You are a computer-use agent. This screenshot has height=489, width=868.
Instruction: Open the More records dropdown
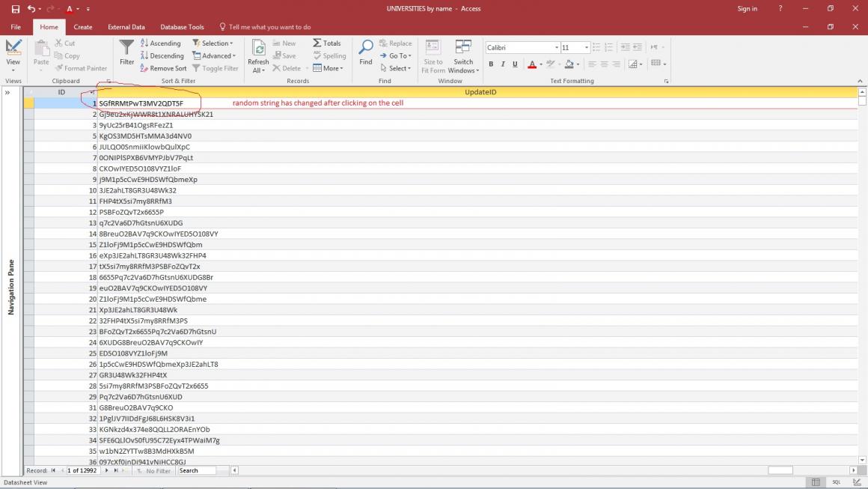[x=328, y=69]
